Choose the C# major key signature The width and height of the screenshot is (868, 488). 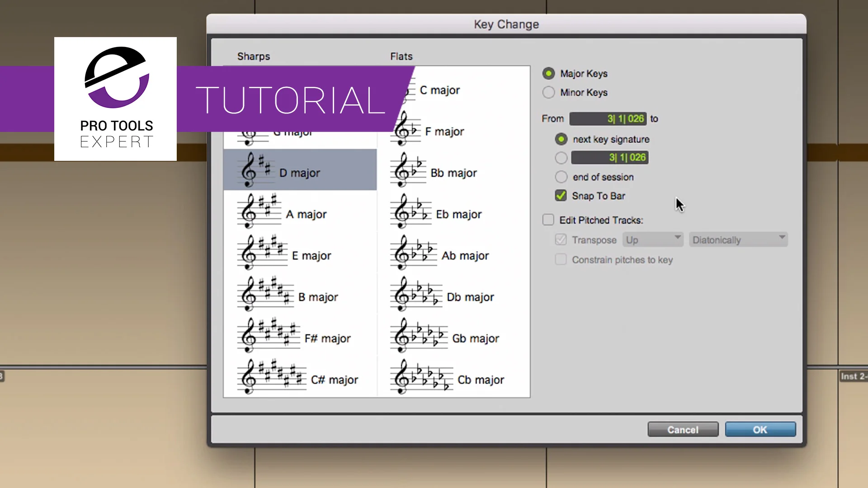[334, 380]
